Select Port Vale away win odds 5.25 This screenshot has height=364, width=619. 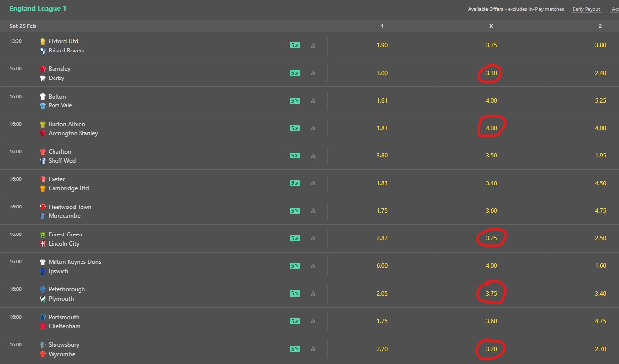(600, 101)
